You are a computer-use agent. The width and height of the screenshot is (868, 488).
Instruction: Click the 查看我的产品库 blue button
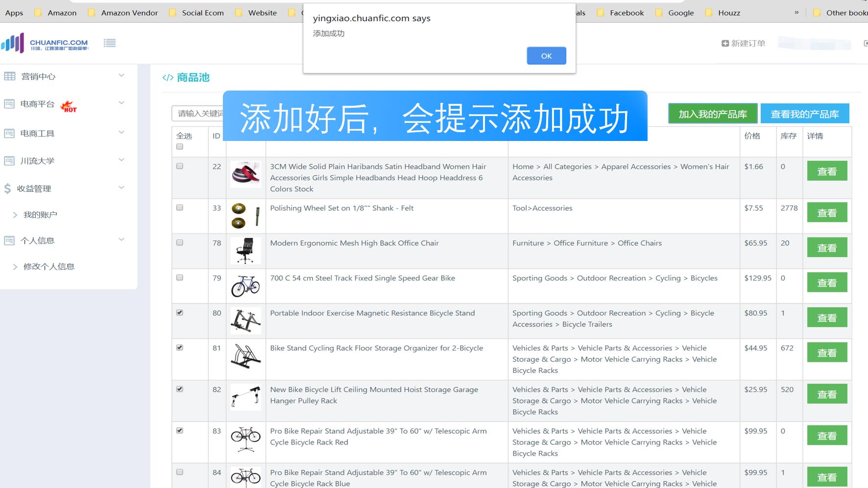click(805, 114)
